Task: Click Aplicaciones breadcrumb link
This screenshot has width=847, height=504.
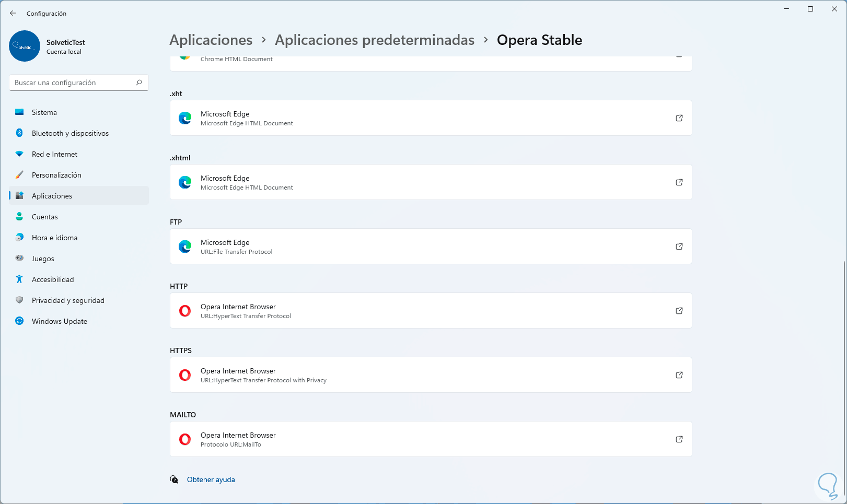Action: coord(211,40)
